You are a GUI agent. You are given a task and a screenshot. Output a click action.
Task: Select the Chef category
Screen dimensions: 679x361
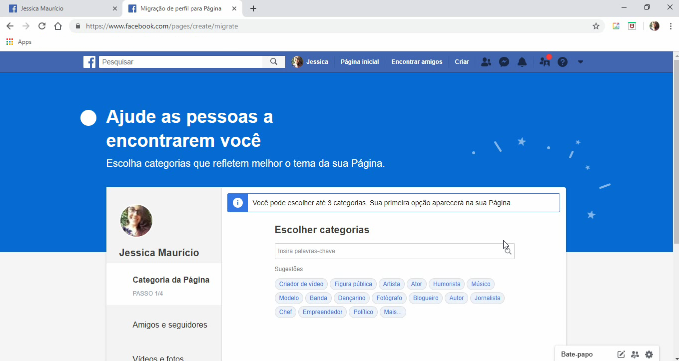tap(285, 312)
